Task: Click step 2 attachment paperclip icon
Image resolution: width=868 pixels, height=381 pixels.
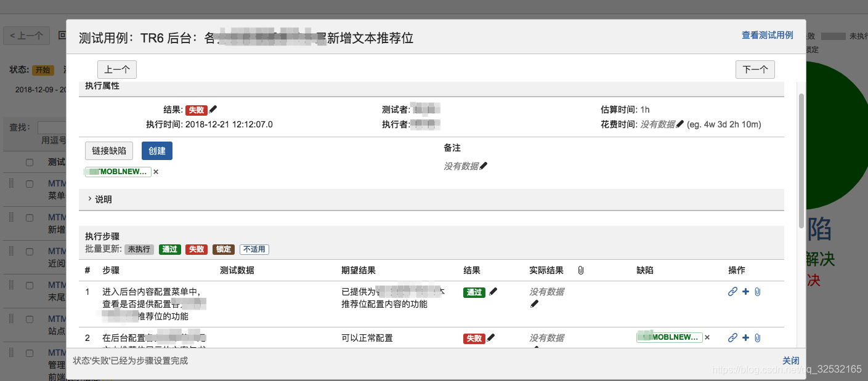Action: (758, 337)
